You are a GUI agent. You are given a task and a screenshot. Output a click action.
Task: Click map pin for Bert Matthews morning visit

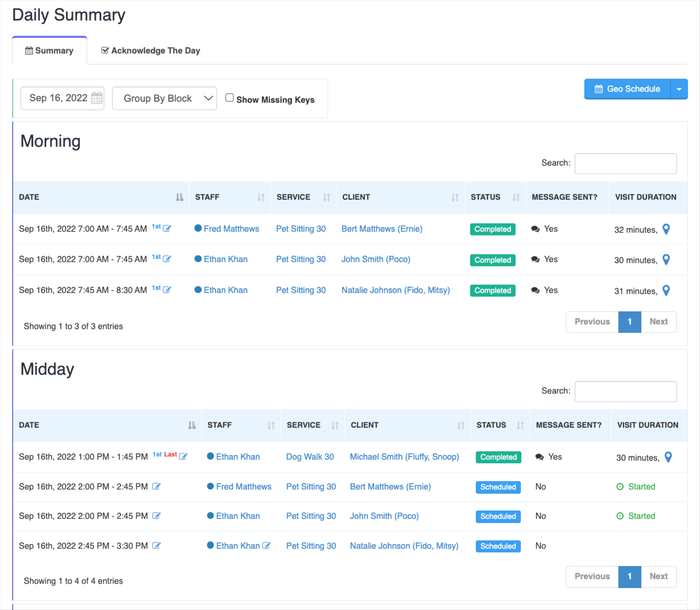(x=666, y=229)
